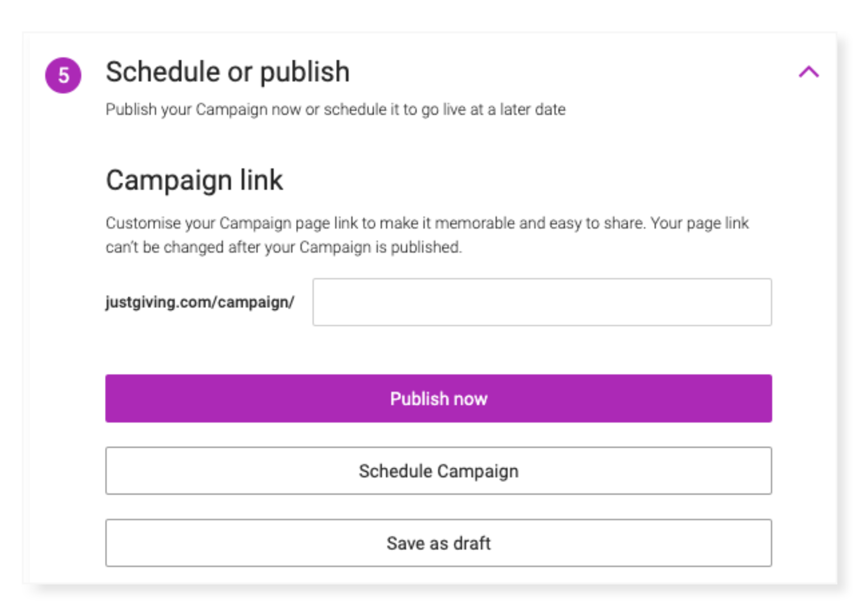
Task: Click the justgiving.com/campaign/ prefix label
Action: 200,302
